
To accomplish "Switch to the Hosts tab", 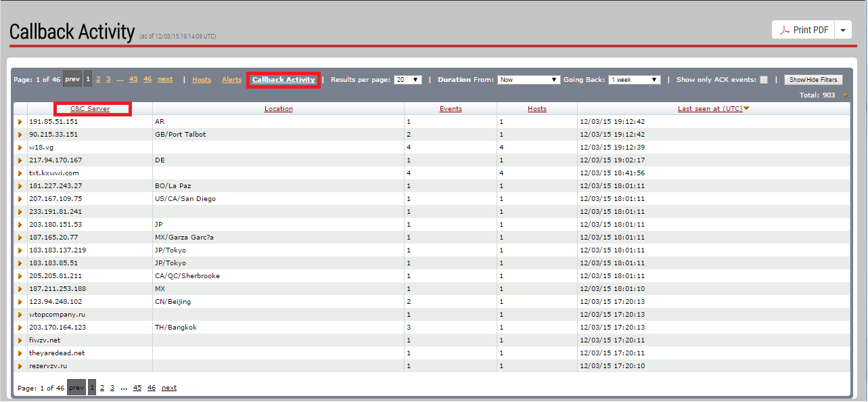I will point(202,80).
